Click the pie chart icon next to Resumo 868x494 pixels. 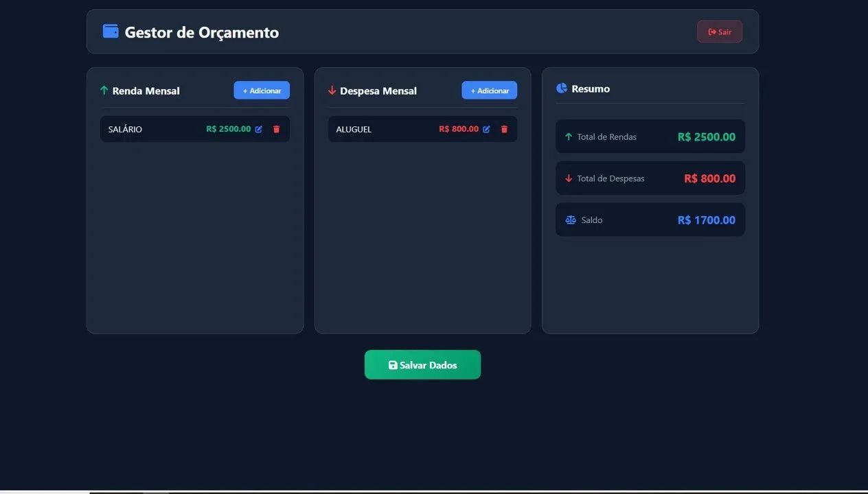click(x=562, y=89)
